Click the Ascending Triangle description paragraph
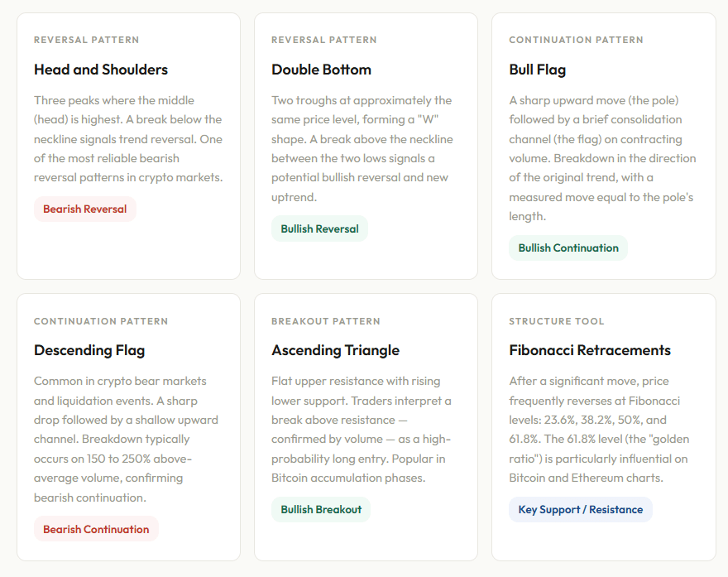The height and width of the screenshot is (577, 728). tap(362, 430)
